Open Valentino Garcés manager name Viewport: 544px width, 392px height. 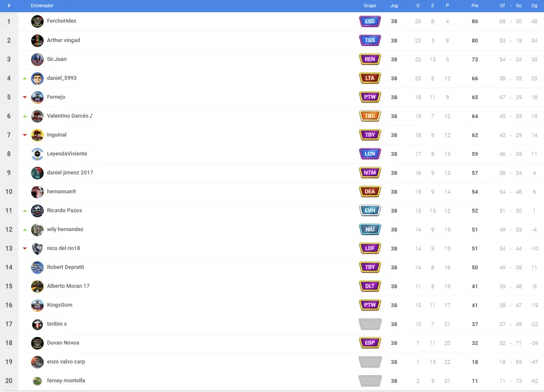70,116
